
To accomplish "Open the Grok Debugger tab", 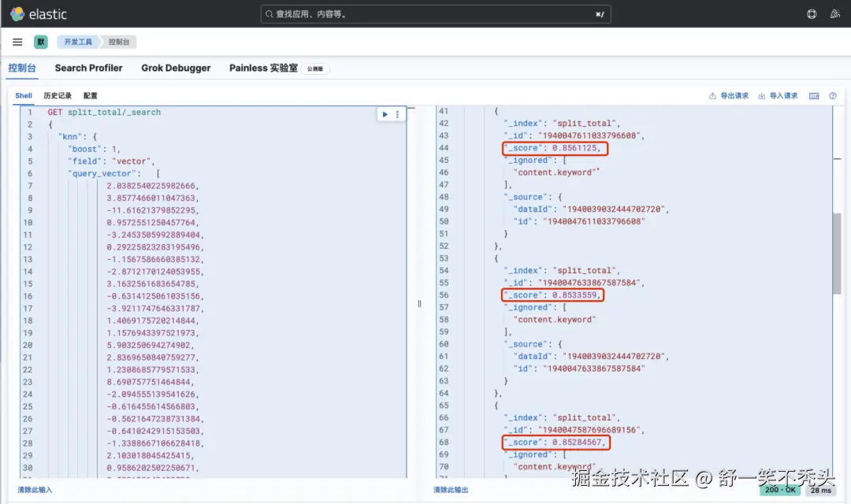I will click(x=176, y=69).
